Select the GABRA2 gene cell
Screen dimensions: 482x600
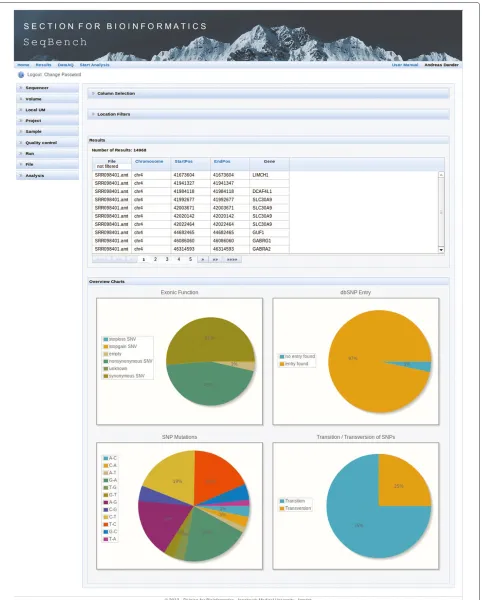tap(269, 249)
